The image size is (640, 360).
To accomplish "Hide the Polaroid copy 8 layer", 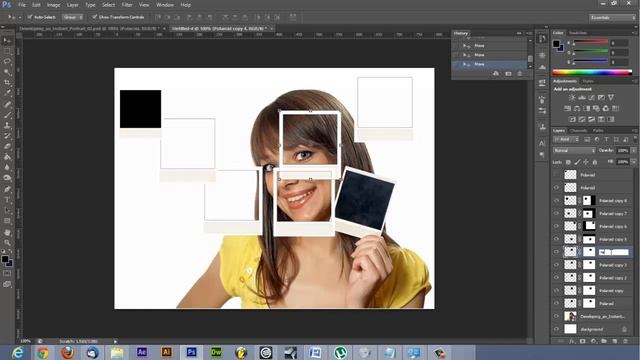I will click(556, 200).
